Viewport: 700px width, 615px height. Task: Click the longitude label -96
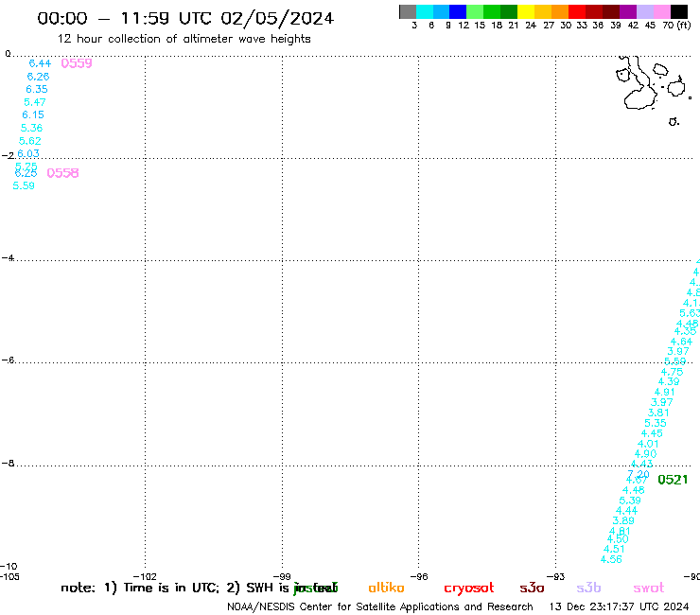[419, 576]
